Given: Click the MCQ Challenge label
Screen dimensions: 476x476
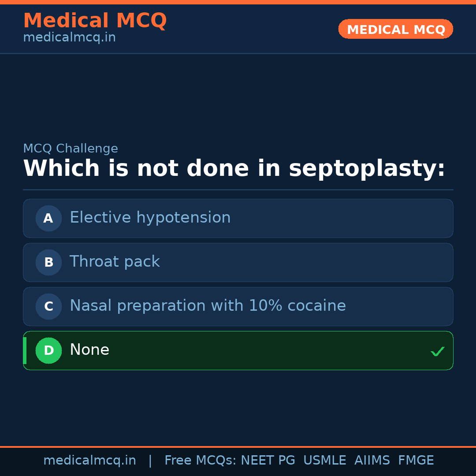Looking at the screenshot, I should pos(71,149).
